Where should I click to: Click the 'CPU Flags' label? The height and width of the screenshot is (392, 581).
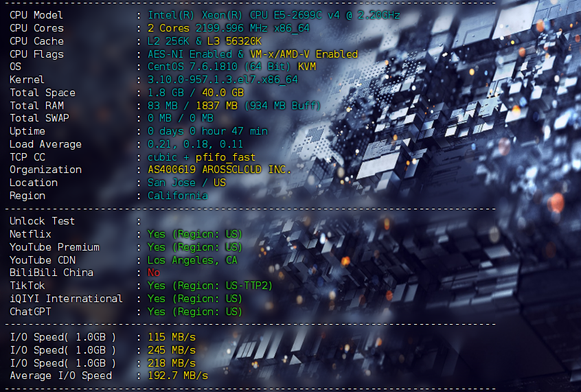[36, 54]
